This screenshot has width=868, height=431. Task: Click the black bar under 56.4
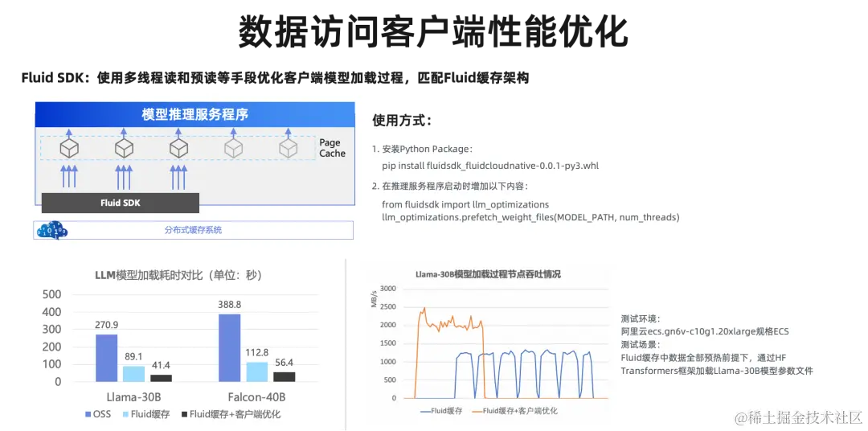284,376
